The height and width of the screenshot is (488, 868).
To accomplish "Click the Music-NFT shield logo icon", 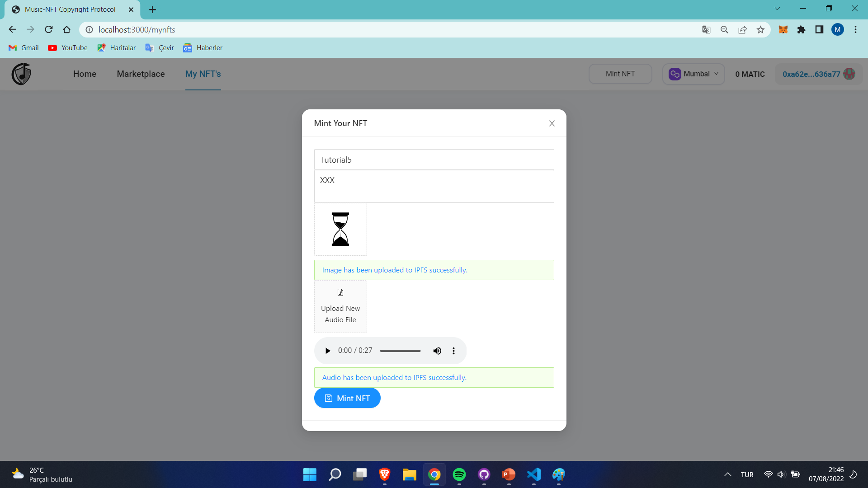I will point(21,74).
